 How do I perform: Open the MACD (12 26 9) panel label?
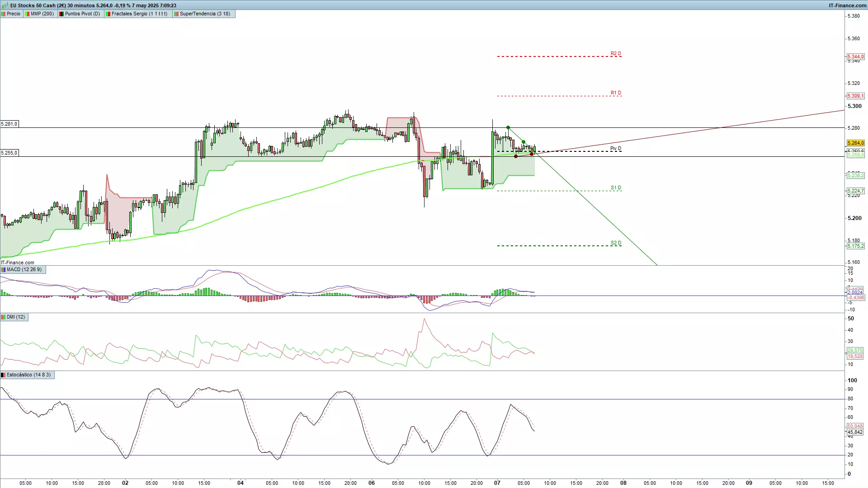[23, 269]
